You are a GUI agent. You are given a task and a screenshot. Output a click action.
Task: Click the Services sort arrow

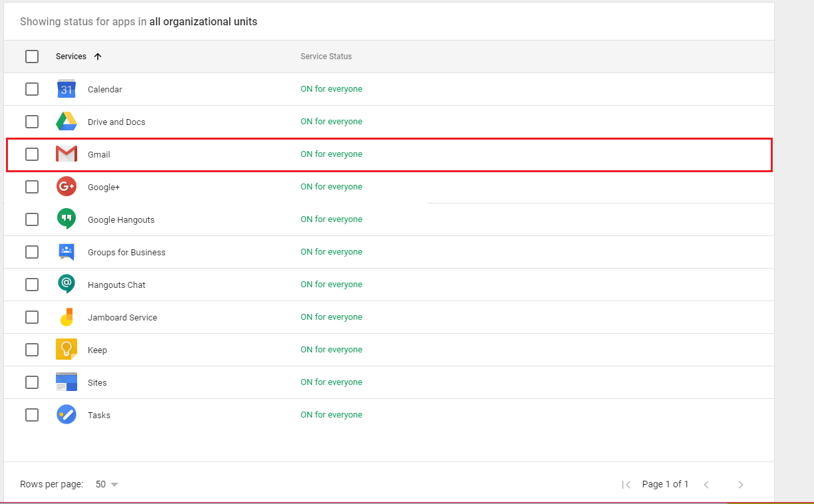click(98, 57)
